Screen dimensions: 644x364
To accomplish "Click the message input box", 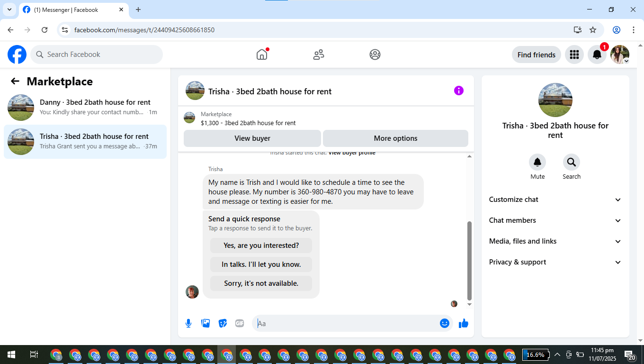I will click(348, 323).
